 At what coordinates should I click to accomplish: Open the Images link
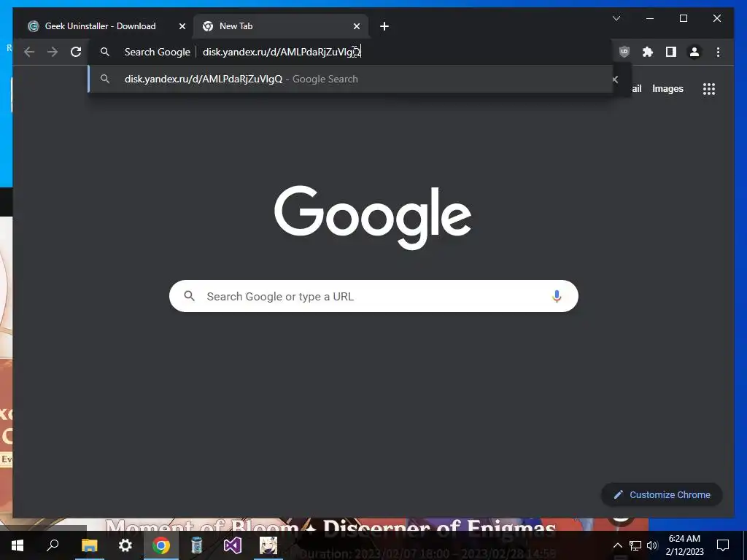click(x=667, y=89)
